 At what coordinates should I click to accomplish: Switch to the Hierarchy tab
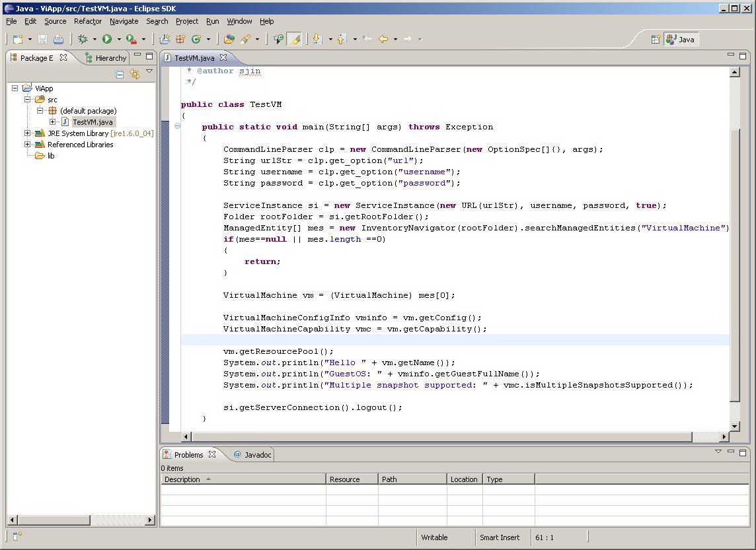(x=106, y=58)
